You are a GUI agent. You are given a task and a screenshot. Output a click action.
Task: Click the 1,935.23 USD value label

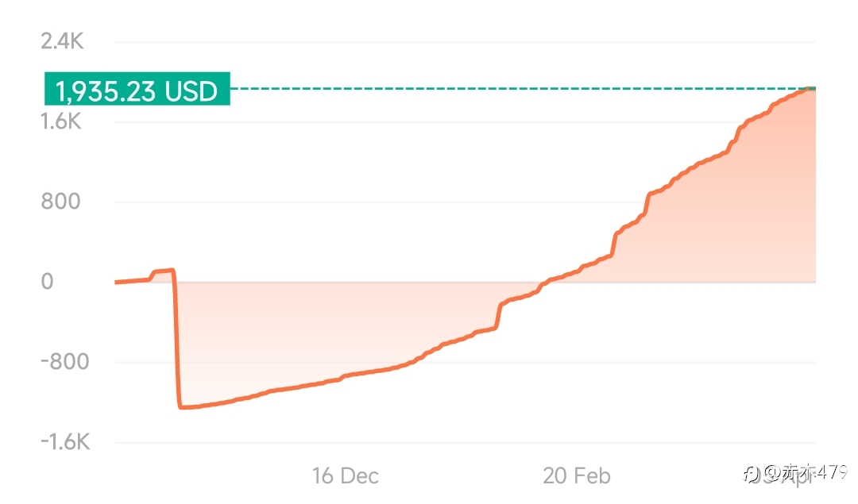coord(137,89)
